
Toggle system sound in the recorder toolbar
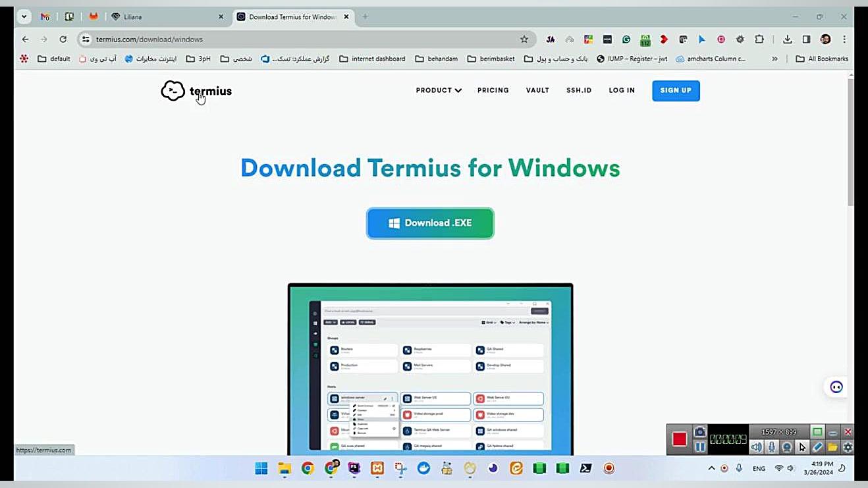(x=757, y=447)
